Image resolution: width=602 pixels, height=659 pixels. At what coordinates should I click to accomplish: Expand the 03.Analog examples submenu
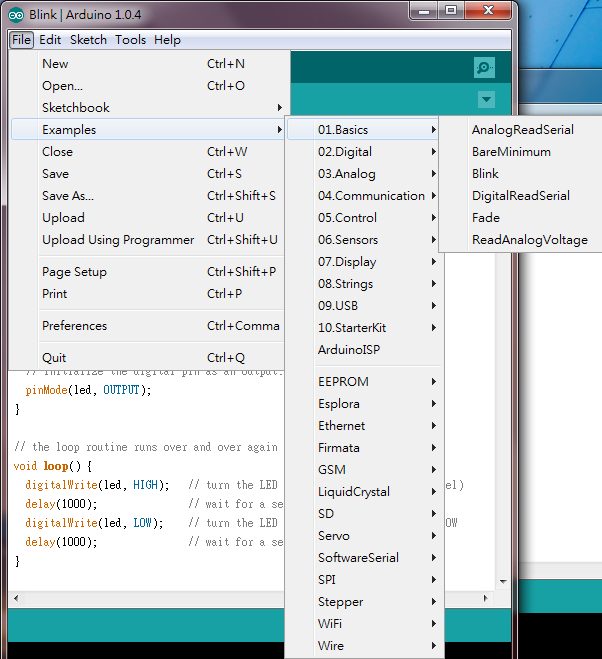[363, 174]
